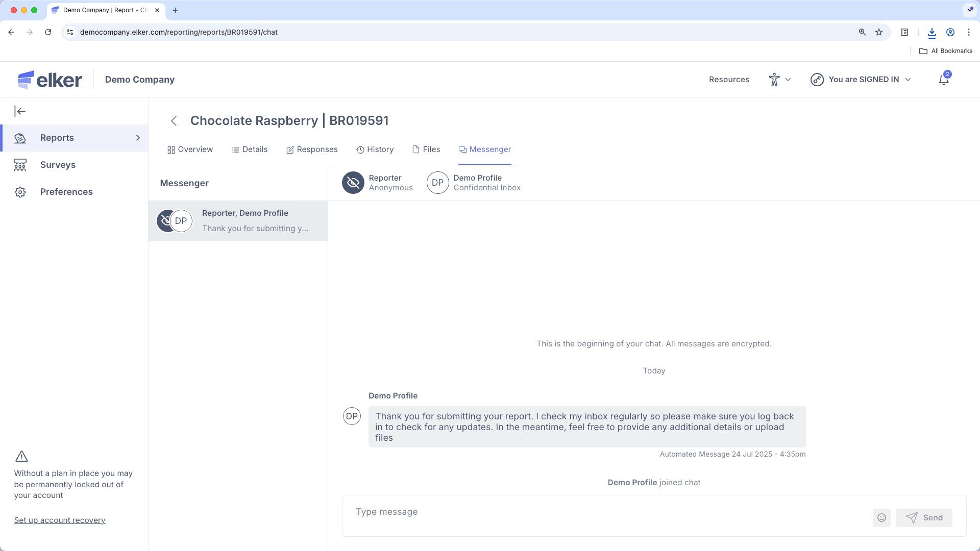Click the back arrow beside Chocolate Raspberry

tap(174, 121)
